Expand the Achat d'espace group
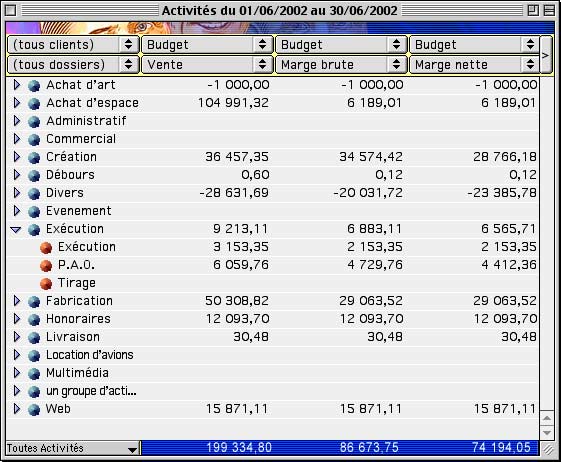 (x=16, y=103)
